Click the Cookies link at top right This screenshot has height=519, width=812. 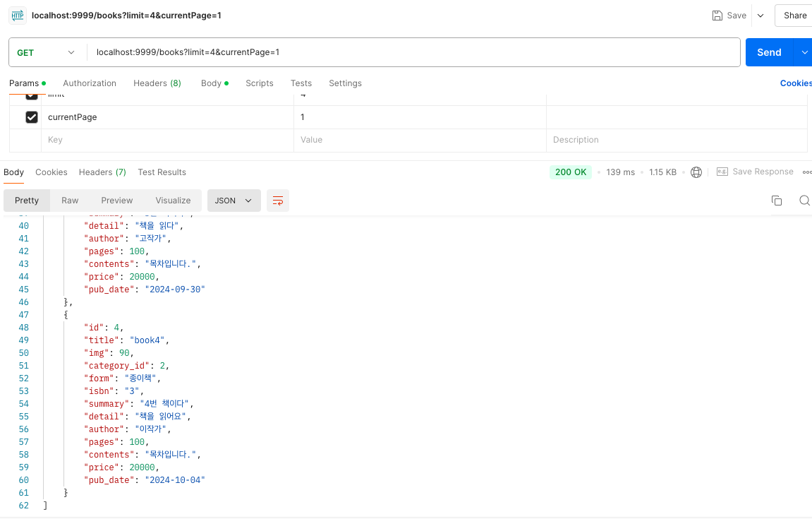tap(796, 83)
